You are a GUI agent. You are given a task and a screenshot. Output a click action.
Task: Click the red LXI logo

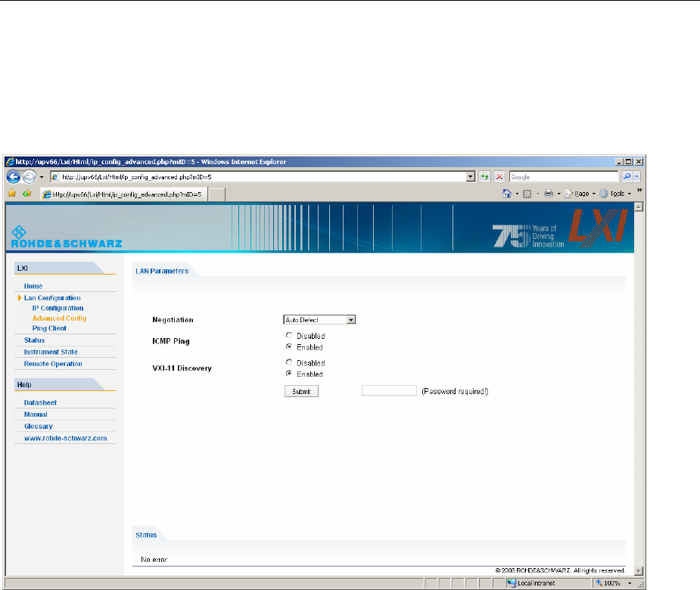[599, 228]
